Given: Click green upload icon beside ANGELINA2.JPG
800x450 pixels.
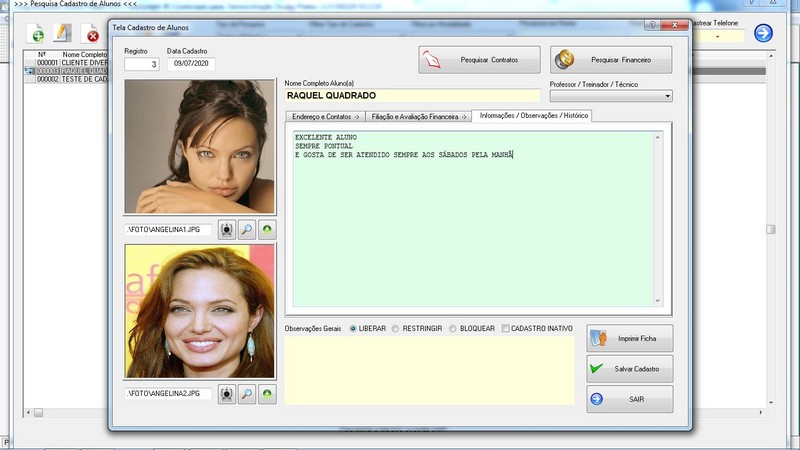Looking at the screenshot, I should (x=267, y=394).
